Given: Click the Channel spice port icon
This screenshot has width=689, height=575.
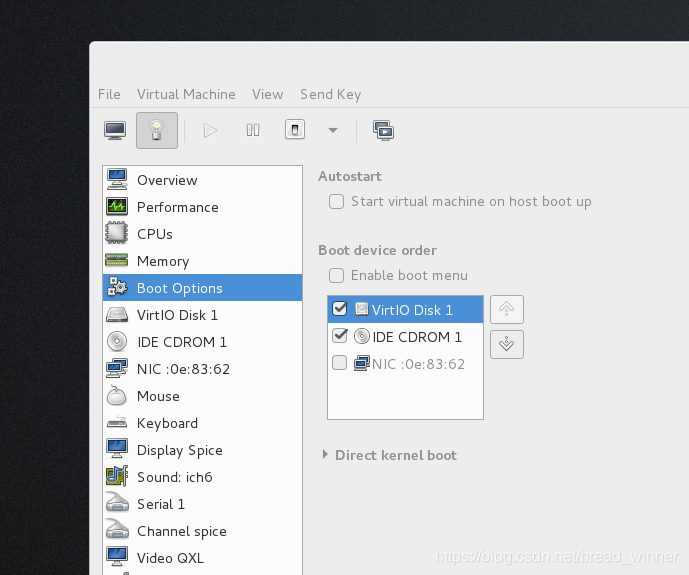Looking at the screenshot, I should (117, 529).
